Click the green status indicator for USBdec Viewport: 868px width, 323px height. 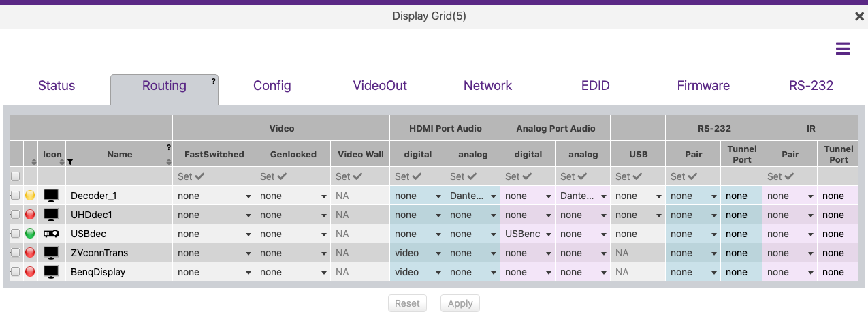(30, 234)
